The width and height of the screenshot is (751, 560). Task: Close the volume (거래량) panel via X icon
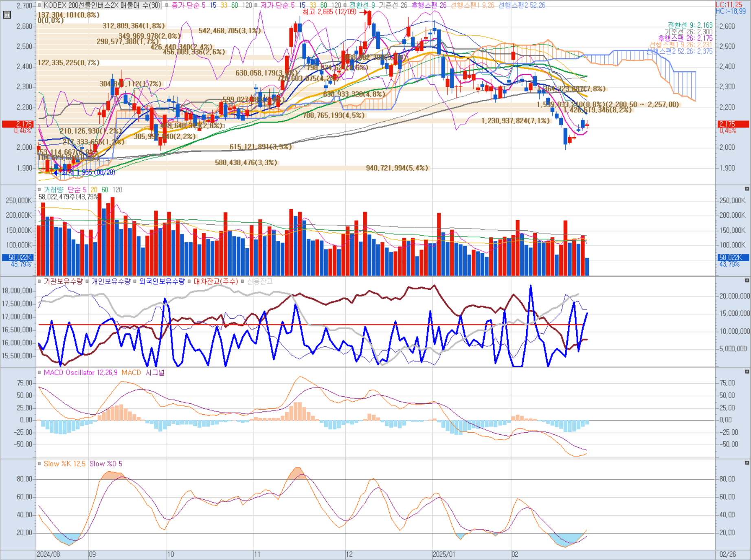click(747, 189)
